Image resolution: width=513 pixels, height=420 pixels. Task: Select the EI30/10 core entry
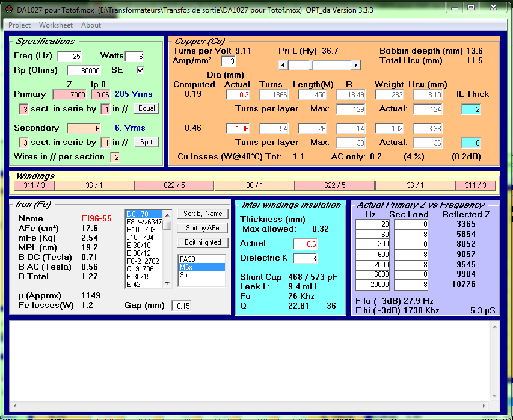click(x=144, y=246)
